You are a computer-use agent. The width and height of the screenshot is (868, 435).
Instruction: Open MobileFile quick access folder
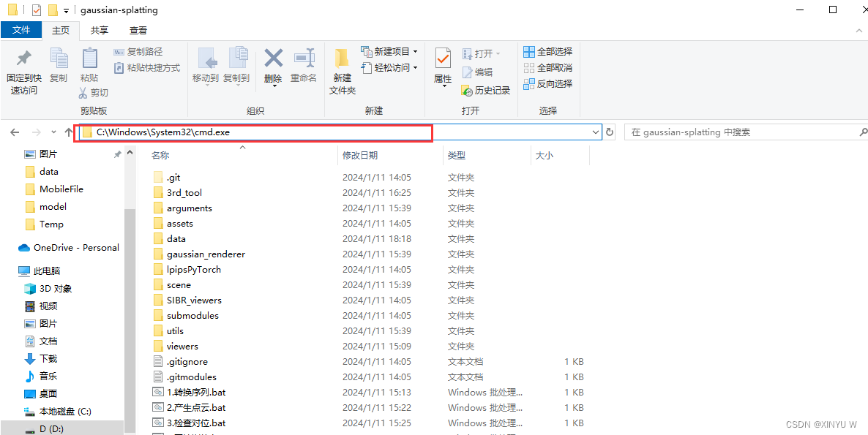click(x=54, y=189)
